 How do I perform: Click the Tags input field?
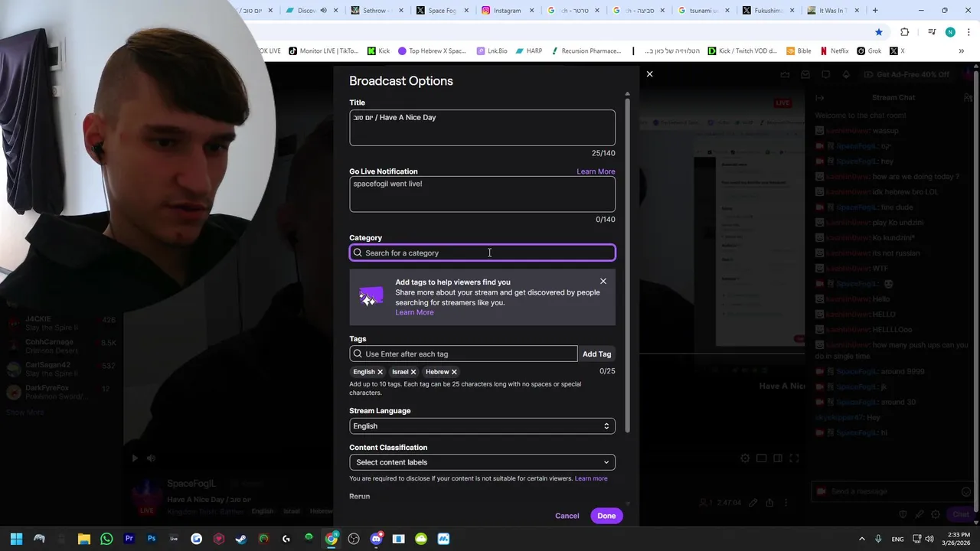coord(463,354)
